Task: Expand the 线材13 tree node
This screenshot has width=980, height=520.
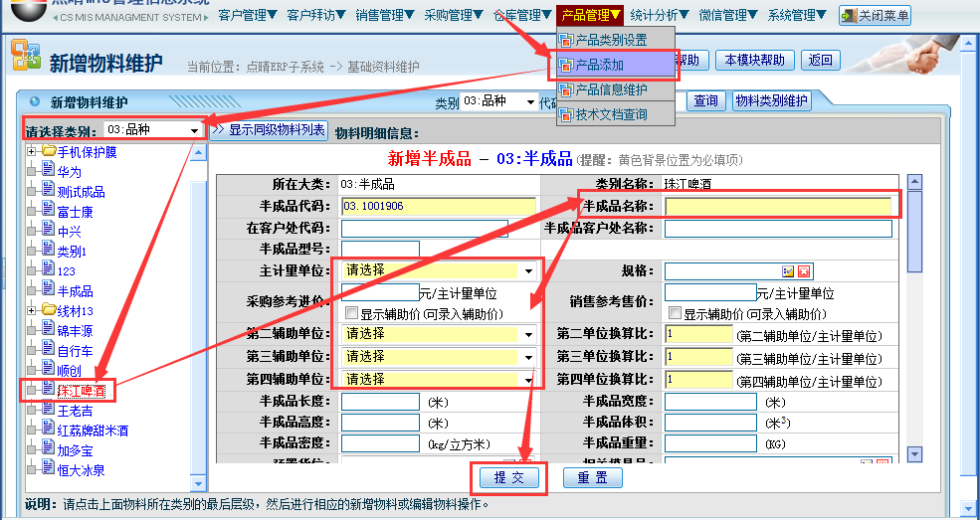Action: tap(32, 310)
